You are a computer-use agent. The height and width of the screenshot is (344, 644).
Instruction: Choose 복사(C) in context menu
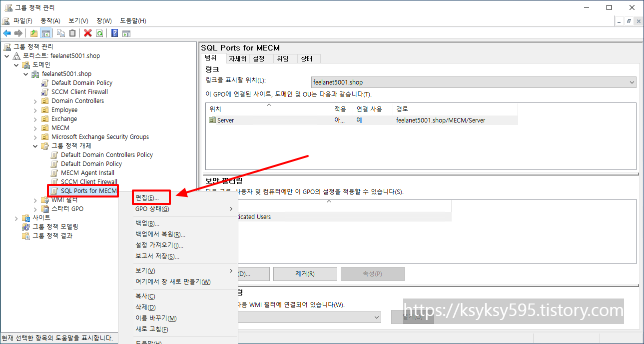178,296
